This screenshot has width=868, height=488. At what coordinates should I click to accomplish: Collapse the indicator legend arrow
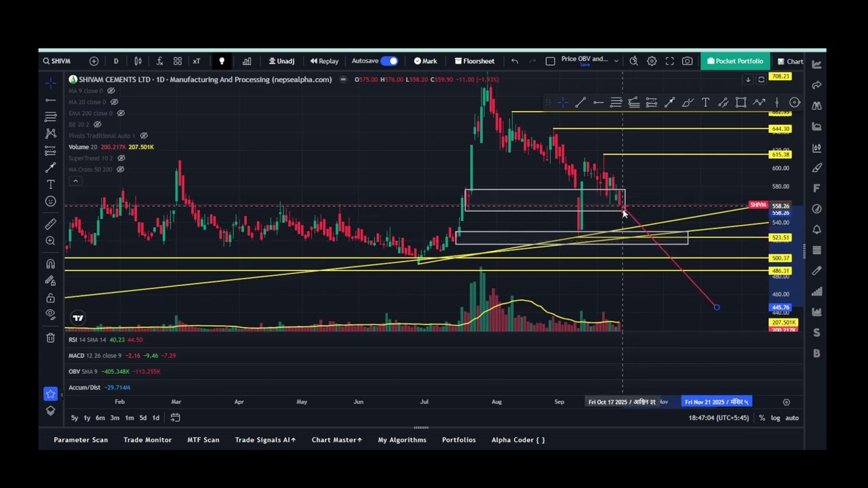pyautogui.click(x=75, y=180)
